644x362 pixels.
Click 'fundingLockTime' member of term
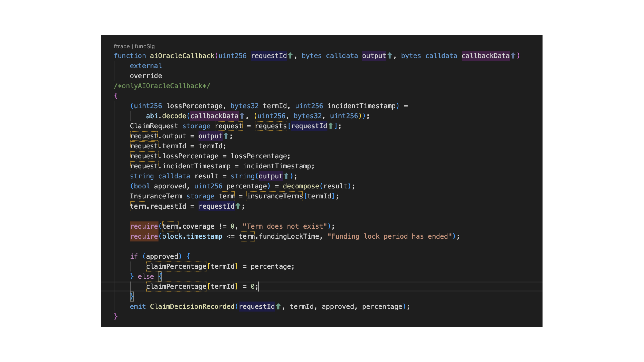coord(289,236)
